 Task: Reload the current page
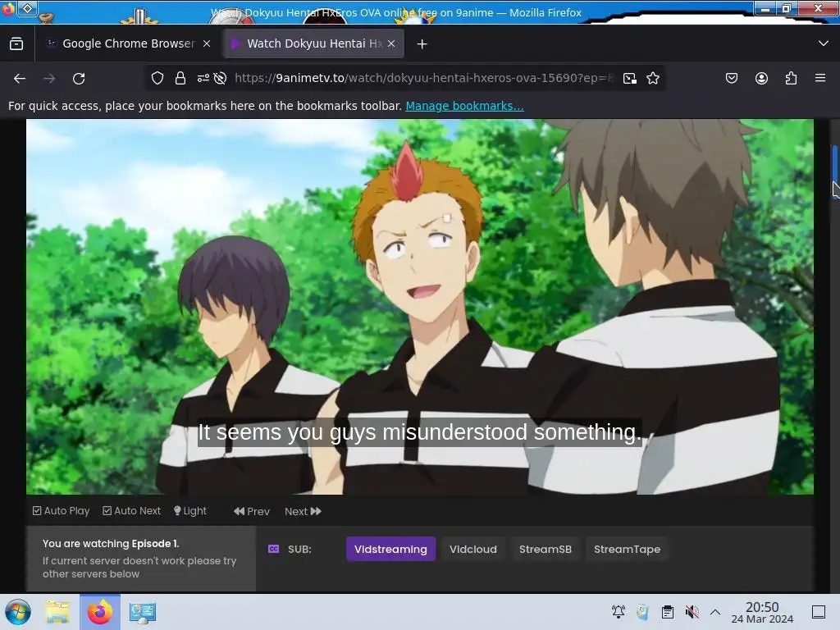(79, 78)
